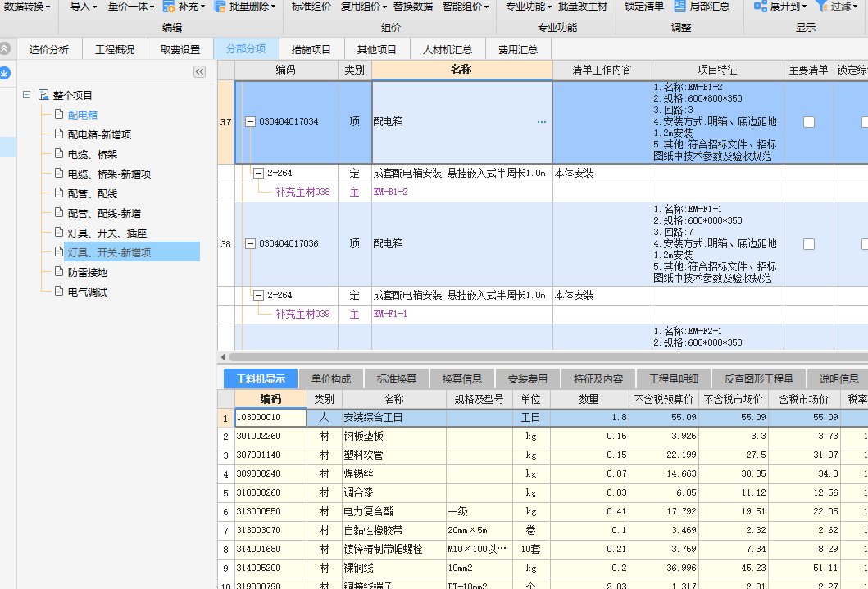Open the 说明信息 bottom tab
Viewport: 868px width, 589px height.
tap(839, 378)
